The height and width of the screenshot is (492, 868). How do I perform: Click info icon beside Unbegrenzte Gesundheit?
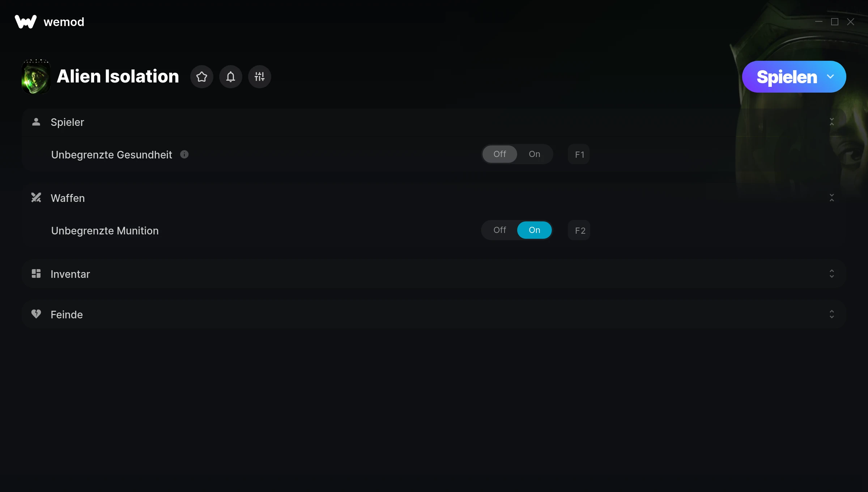point(184,154)
